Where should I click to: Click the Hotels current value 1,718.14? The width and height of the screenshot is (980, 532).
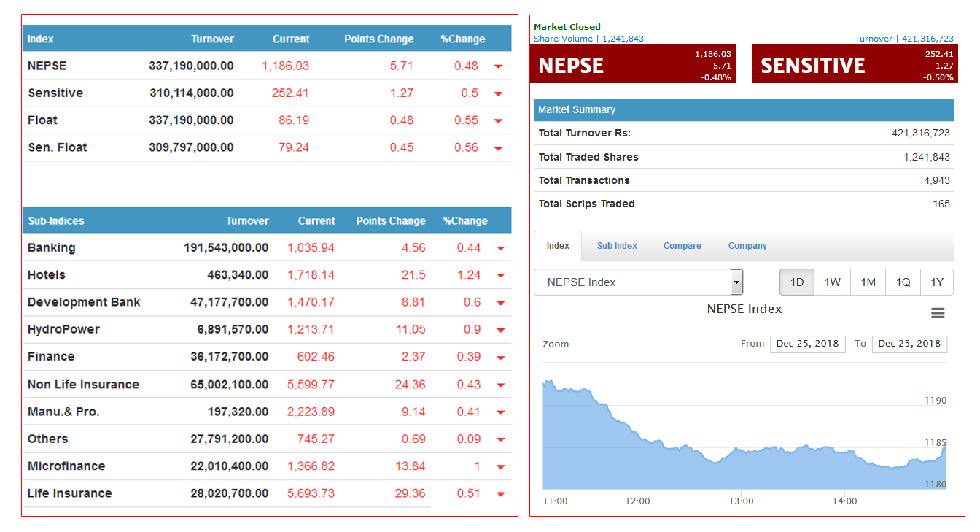[311, 275]
